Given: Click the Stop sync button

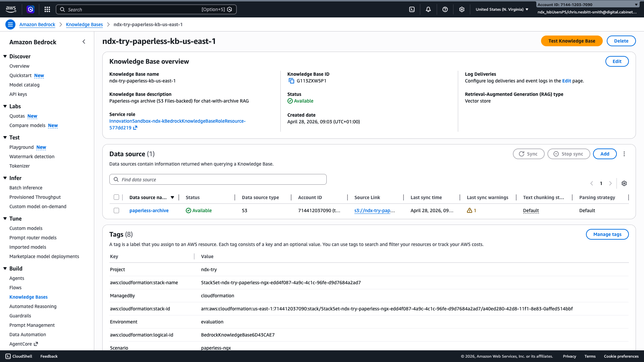Looking at the screenshot, I should [x=569, y=154].
